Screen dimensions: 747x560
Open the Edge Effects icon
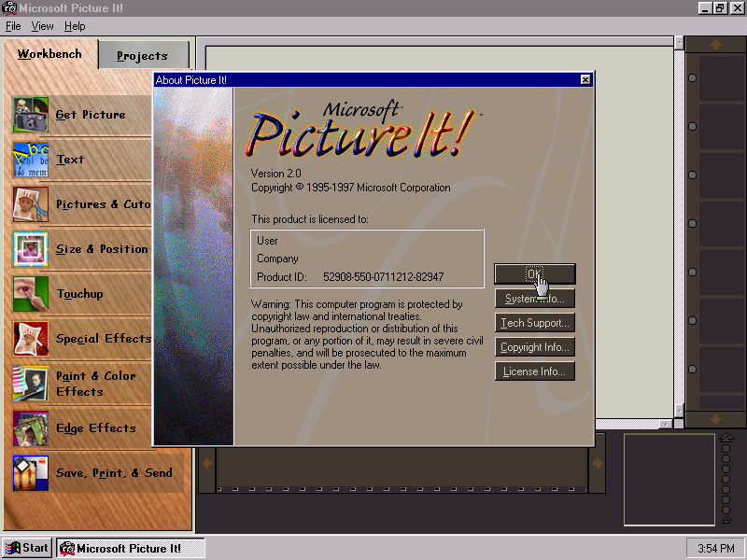coord(31,428)
